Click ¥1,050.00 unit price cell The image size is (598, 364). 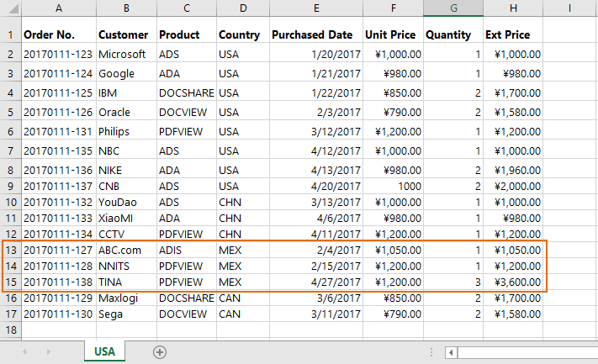(x=394, y=250)
